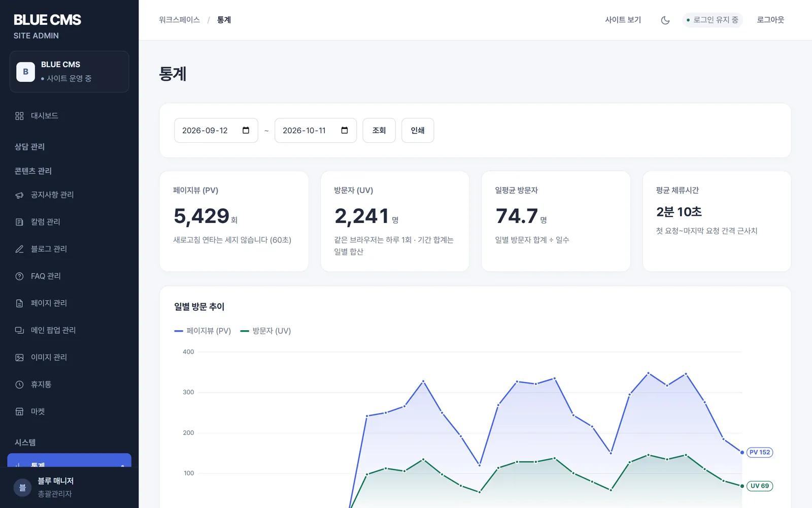The image size is (812, 508).
Task: Focus the 2026-10-11 end date field
Action: [x=316, y=131]
